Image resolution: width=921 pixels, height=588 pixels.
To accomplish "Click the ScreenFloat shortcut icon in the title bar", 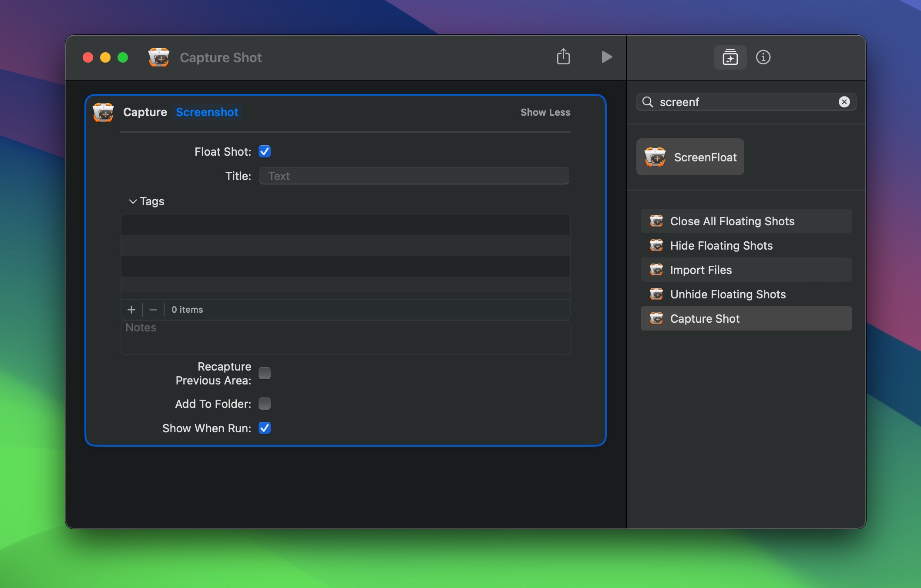I will (158, 57).
